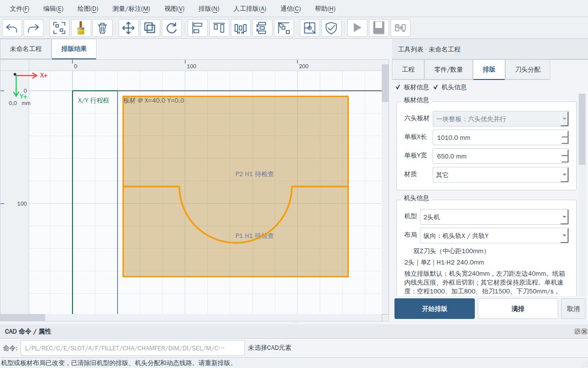This screenshot has height=368, width=588.
Task: Click the magnifier-in-frame toolbar icon
Action: 310,28
